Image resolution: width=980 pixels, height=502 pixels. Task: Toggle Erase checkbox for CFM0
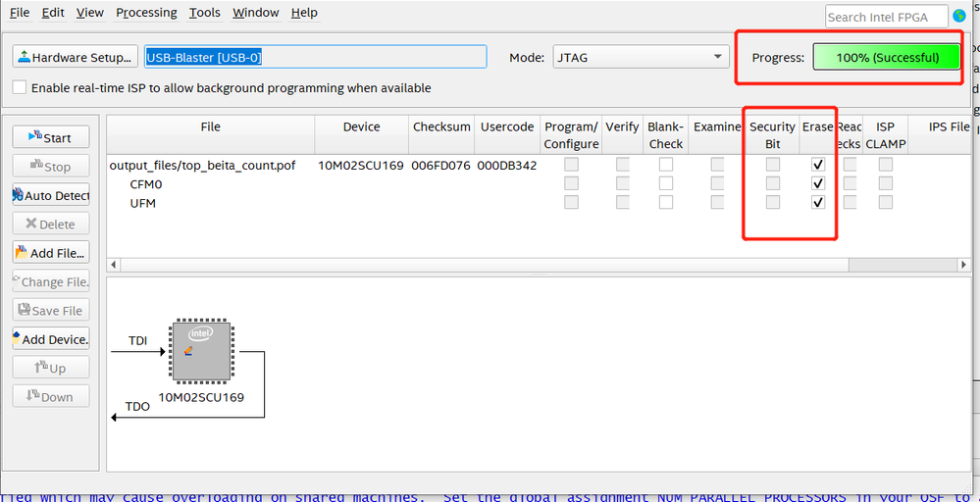(x=817, y=183)
